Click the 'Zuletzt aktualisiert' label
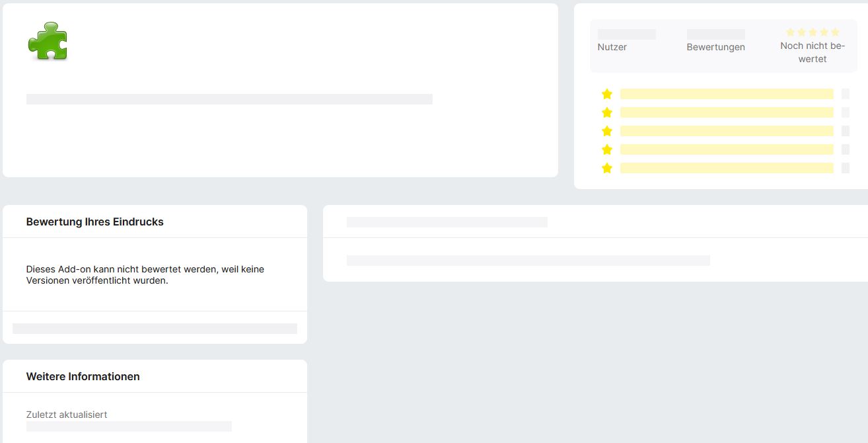The image size is (868, 443). pos(66,415)
